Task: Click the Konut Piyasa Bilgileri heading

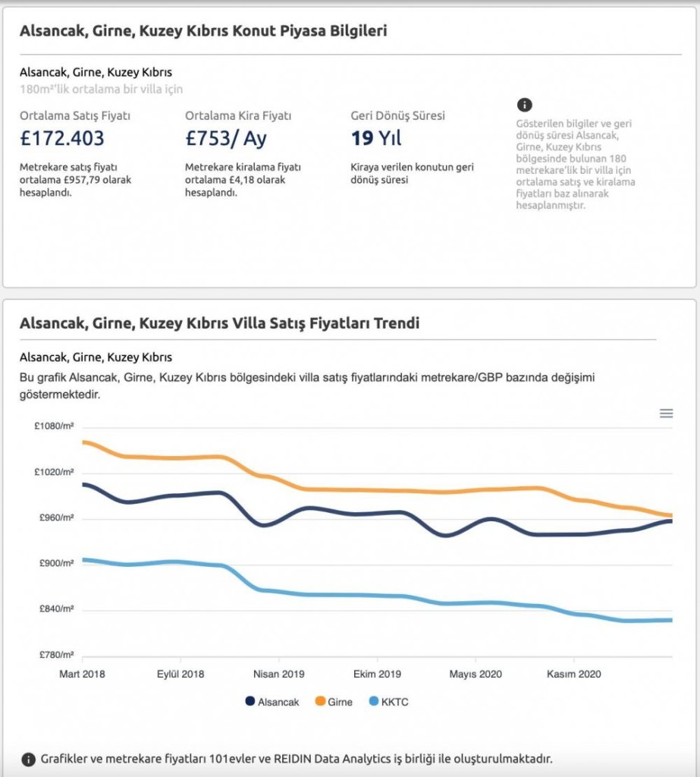Action: coord(203,30)
